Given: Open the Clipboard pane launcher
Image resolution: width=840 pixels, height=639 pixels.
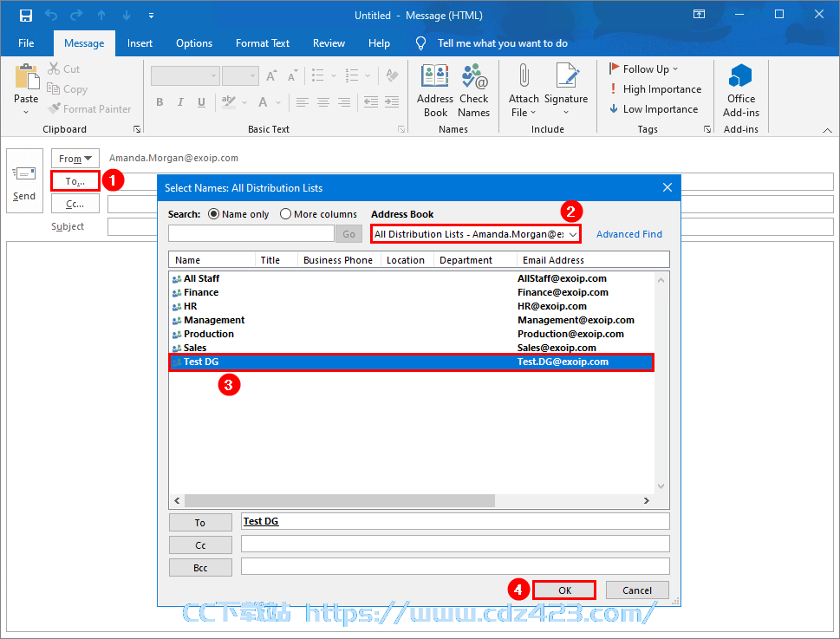Looking at the screenshot, I should (137, 129).
